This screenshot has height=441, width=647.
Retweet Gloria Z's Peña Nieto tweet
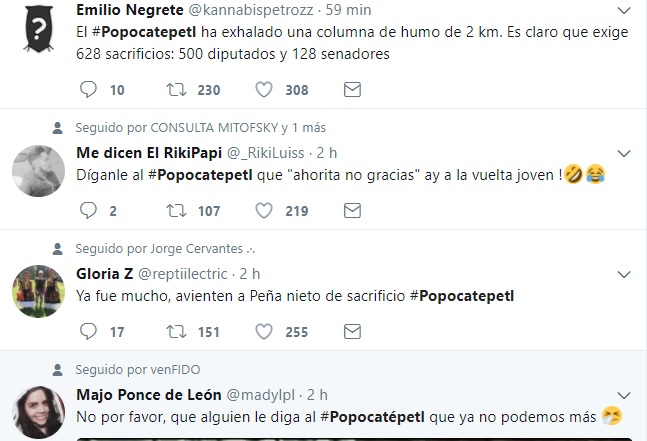(x=177, y=332)
